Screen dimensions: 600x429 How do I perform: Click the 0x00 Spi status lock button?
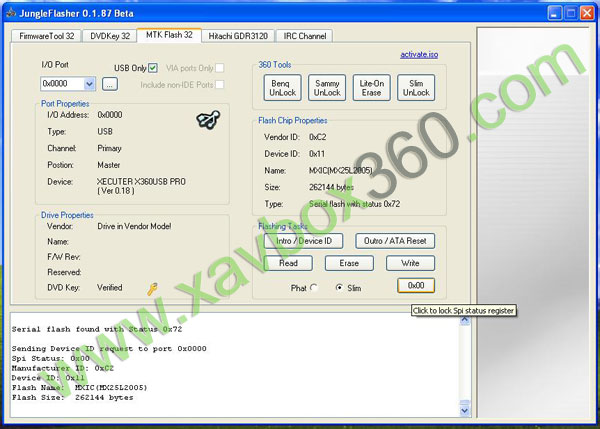pos(416,285)
